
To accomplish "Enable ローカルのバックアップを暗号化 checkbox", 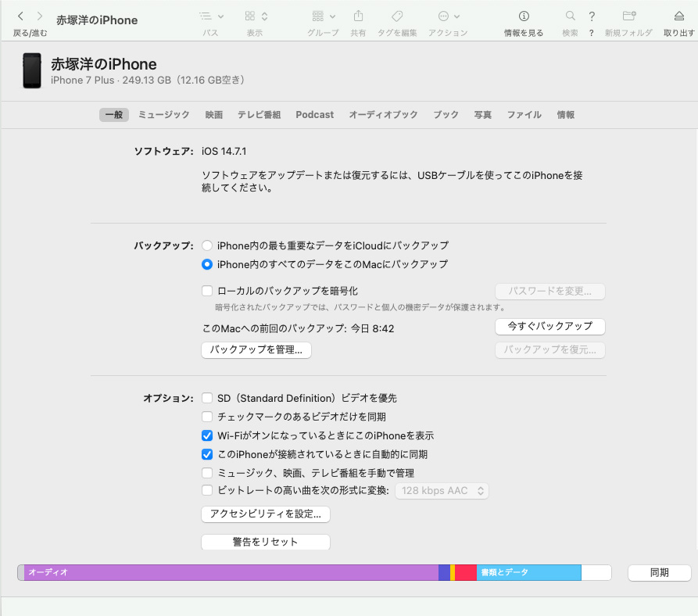I will tap(207, 291).
